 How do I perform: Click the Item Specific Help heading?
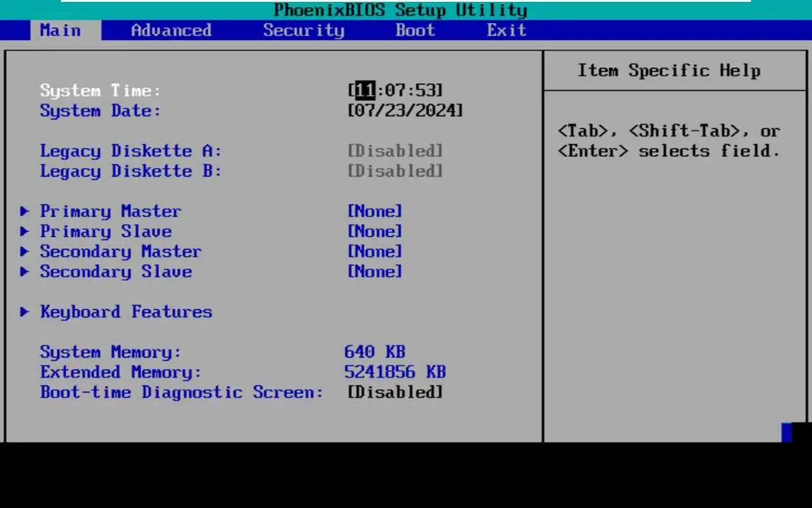pos(669,70)
